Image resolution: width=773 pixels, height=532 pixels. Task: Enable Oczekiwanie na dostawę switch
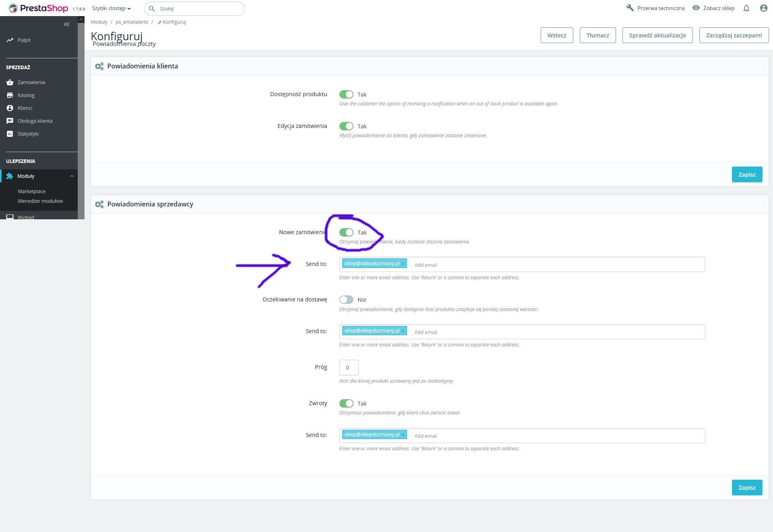(x=346, y=299)
